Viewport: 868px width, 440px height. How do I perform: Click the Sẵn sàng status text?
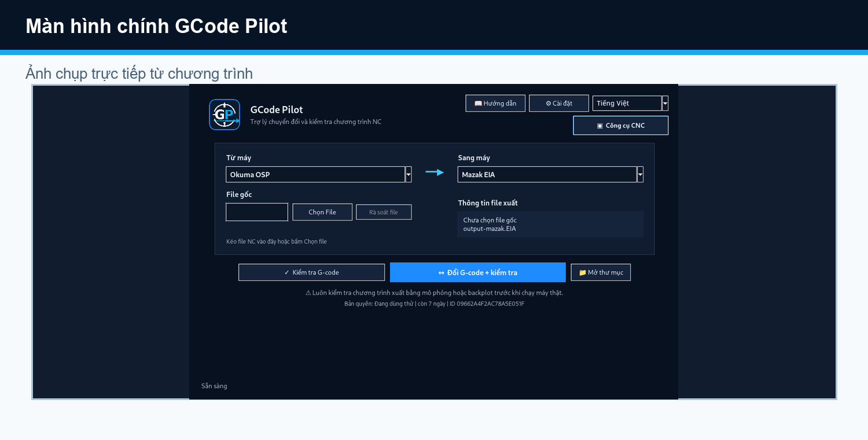coord(214,386)
